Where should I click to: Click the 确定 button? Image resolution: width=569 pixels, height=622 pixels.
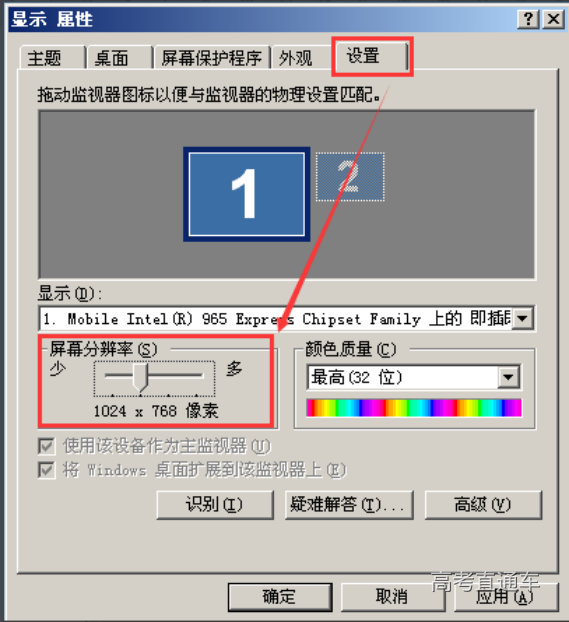pyautogui.click(x=280, y=597)
